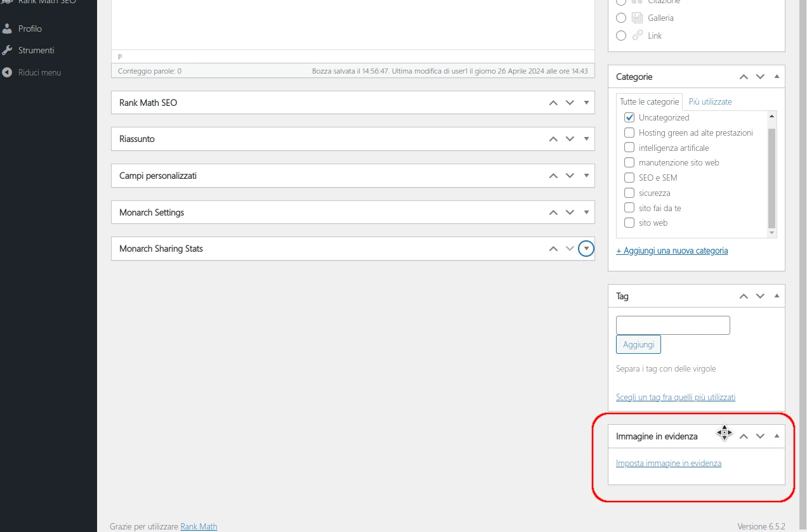Toggle the Monarch Sharing Stats panel
Screen dimensions: 807x532
point(587,249)
